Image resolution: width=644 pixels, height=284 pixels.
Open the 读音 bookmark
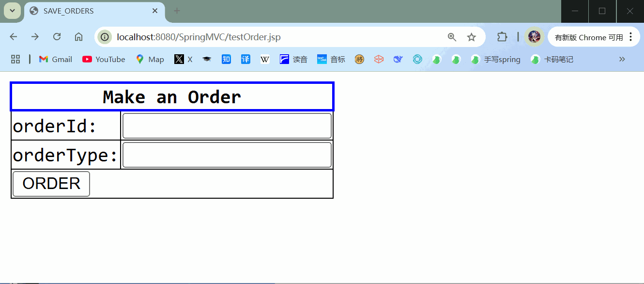[293, 59]
